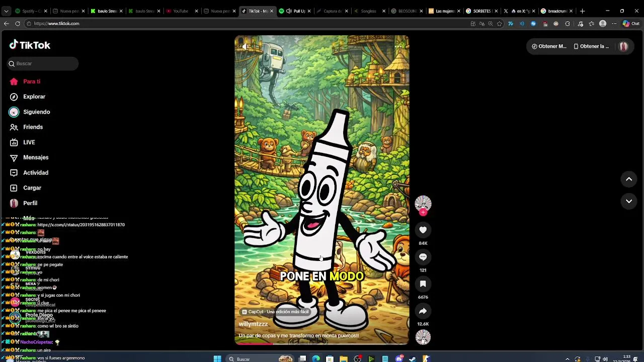Expand the system tray hidden icons chevron
644x362 pixels.
coord(568,359)
